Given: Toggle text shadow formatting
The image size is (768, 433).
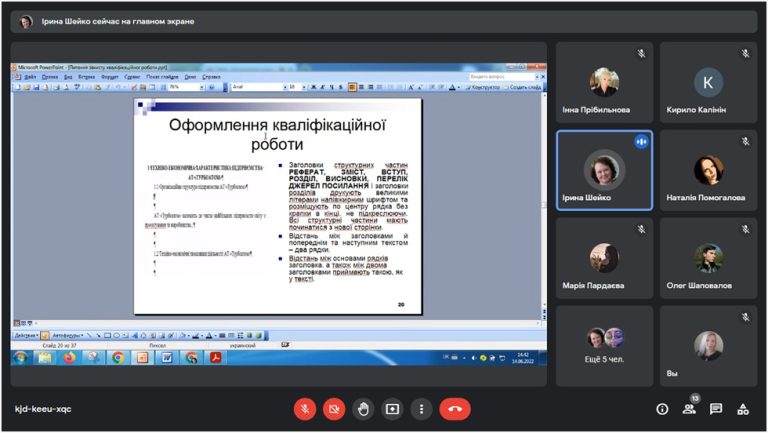Looking at the screenshot, I should (341, 87).
